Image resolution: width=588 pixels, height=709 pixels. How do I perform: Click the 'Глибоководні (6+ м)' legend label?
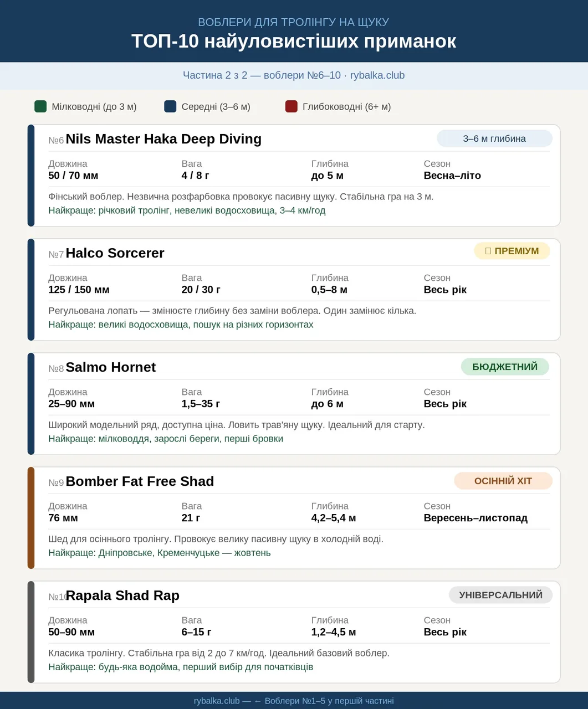click(347, 106)
